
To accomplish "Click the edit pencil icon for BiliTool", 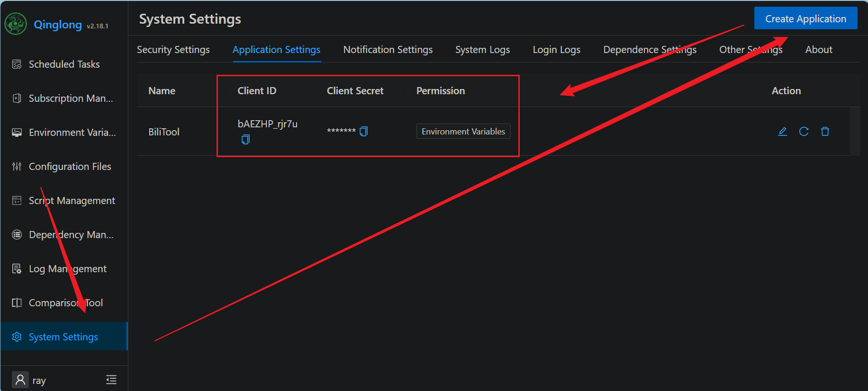I will 782,132.
